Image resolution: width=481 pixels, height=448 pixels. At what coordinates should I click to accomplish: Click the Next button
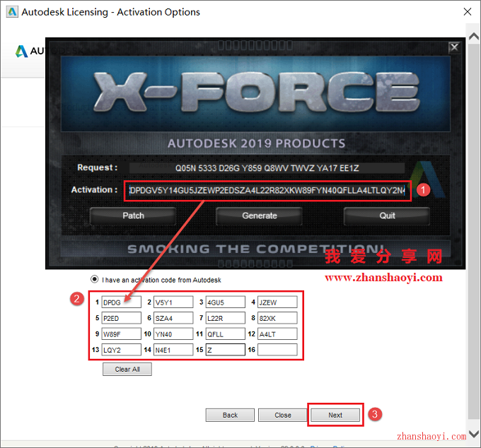tap(335, 415)
